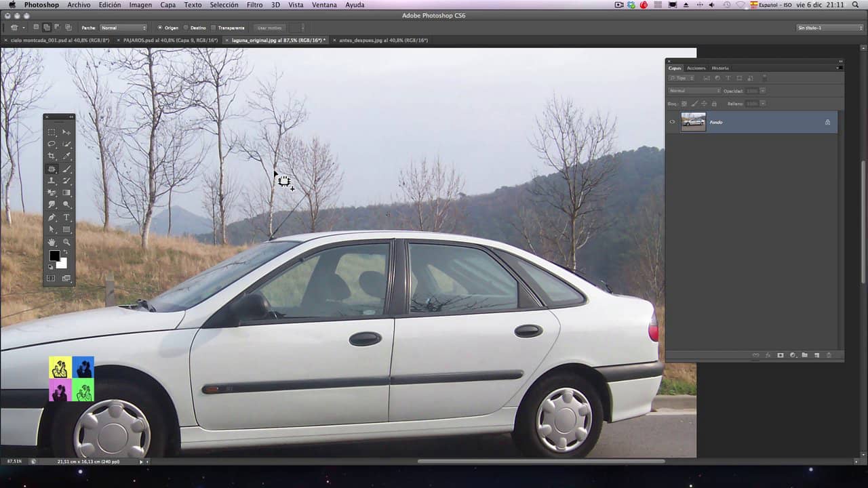Switch to antes_despues.jpg document tab
This screenshot has width=868, height=488.
point(383,40)
